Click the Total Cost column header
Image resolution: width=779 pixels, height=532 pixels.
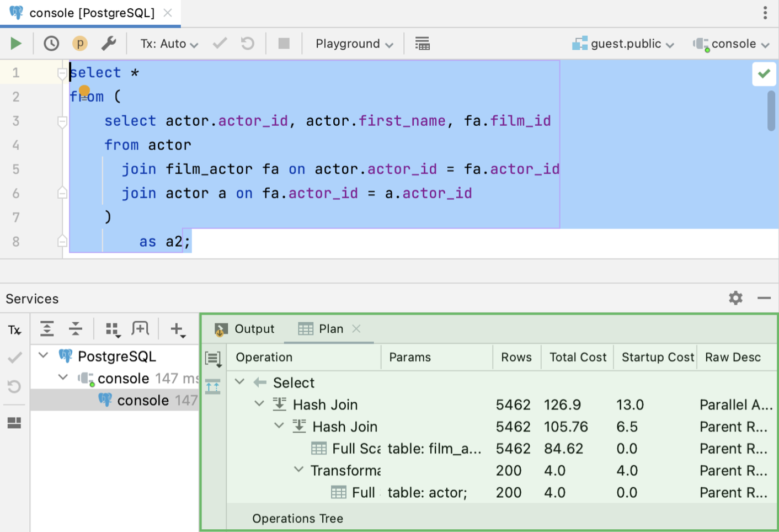578,357
